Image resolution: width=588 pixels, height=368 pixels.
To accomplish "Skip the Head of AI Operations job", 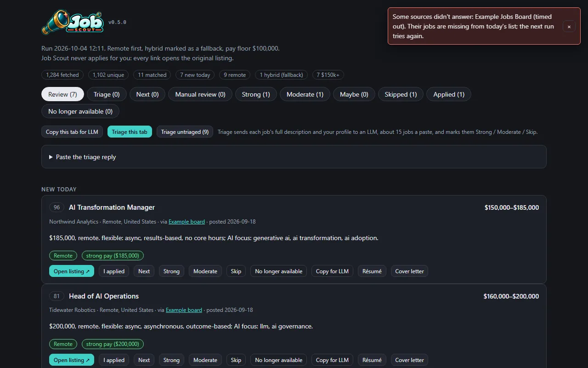I will 236,360.
